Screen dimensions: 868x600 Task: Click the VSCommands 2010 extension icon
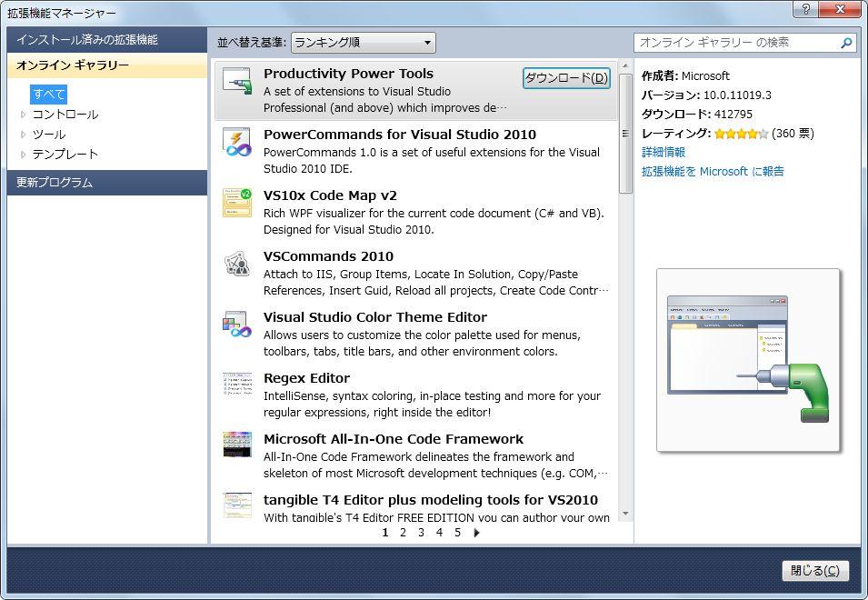(x=237, y=264)
